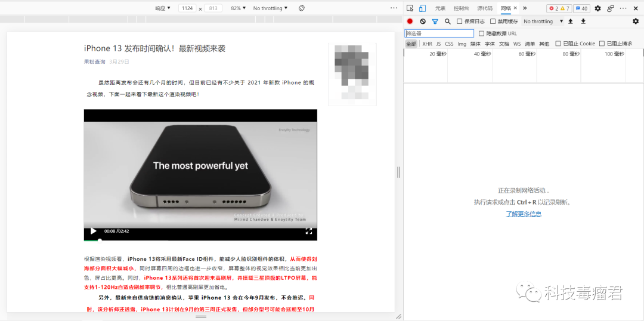644x321 pixels.
Task: Filter requests by 文档
Action: click(x=504, y=44)
